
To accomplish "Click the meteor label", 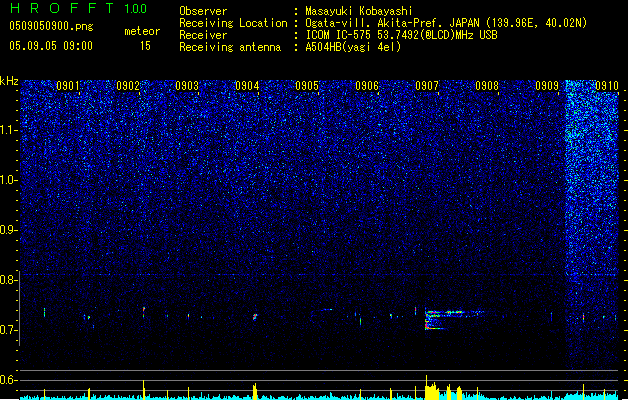I will tap(142, 31).
